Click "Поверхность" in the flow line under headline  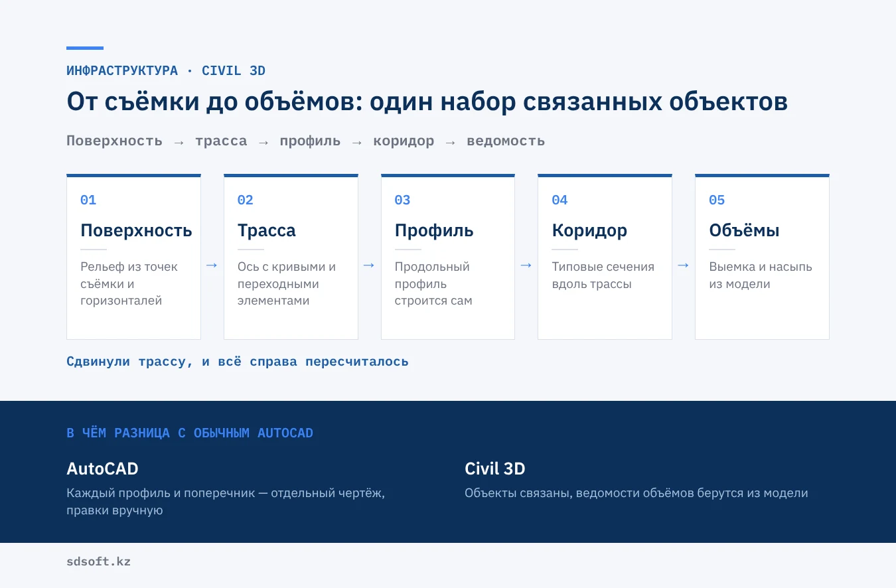[x=114, y=141]
